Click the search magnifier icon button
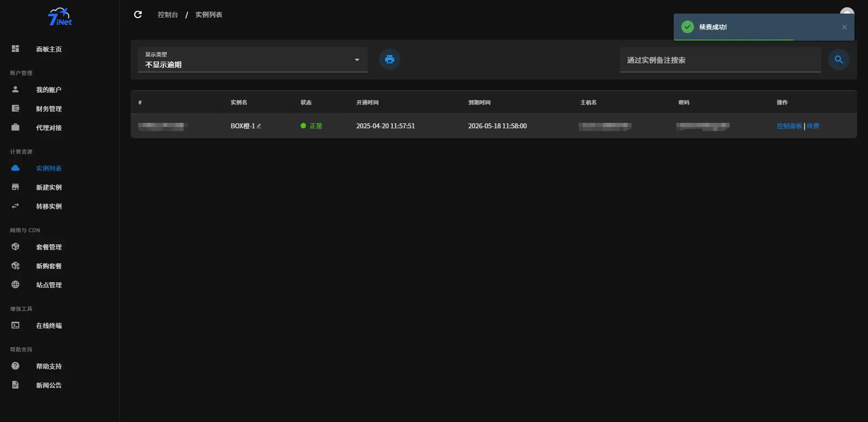This screenshot has width=868, height=422. point(839,60)
